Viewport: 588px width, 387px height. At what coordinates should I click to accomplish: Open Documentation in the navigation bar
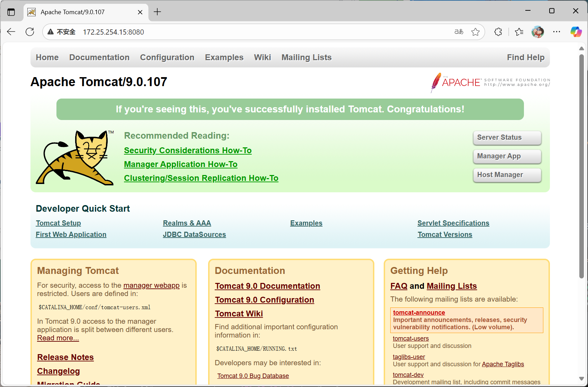pyautogui.click(x=99, y=57)
